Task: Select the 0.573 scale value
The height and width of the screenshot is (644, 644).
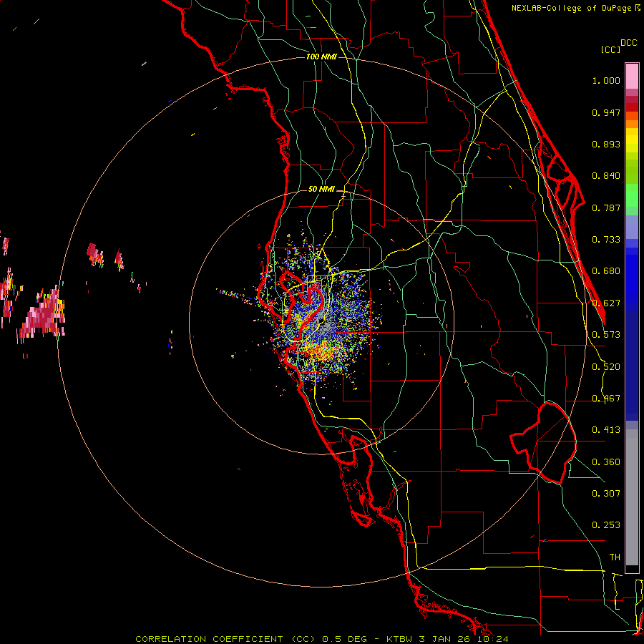Action: pos(606,335)
